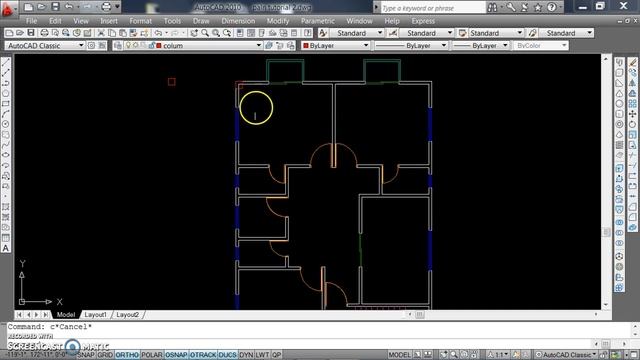Select the Array modify tool

[x=633, y=104]
